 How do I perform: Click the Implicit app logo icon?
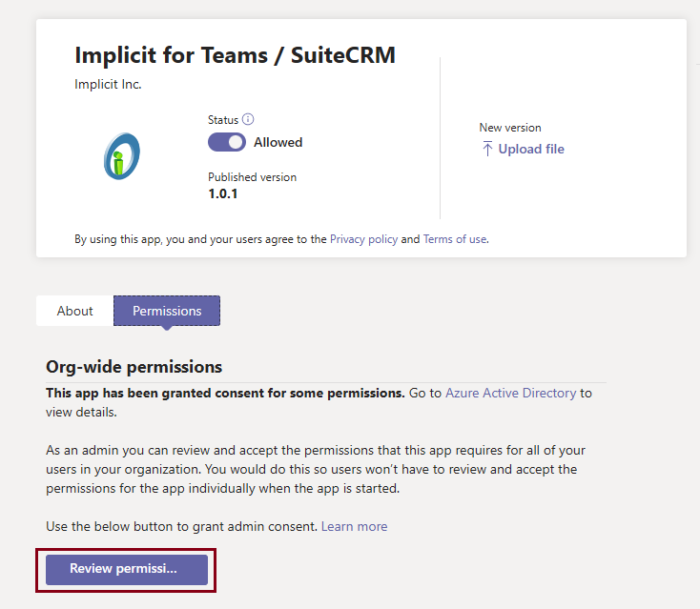click(x=122, y=156)
